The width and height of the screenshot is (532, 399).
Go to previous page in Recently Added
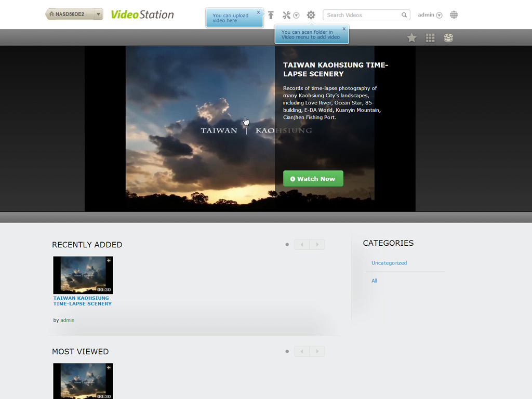coord(302,244)
